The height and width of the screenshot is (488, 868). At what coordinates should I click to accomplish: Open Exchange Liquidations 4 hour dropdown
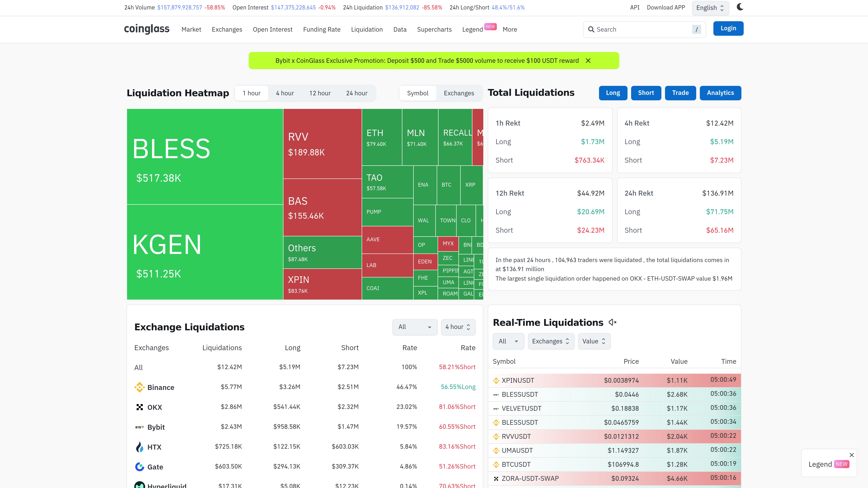click(x=458, y=327)
